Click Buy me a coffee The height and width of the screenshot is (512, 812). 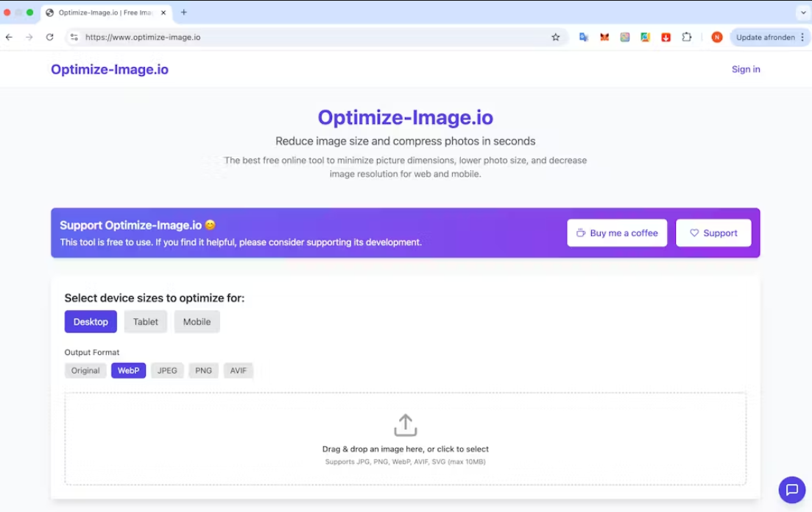[617, 234]
